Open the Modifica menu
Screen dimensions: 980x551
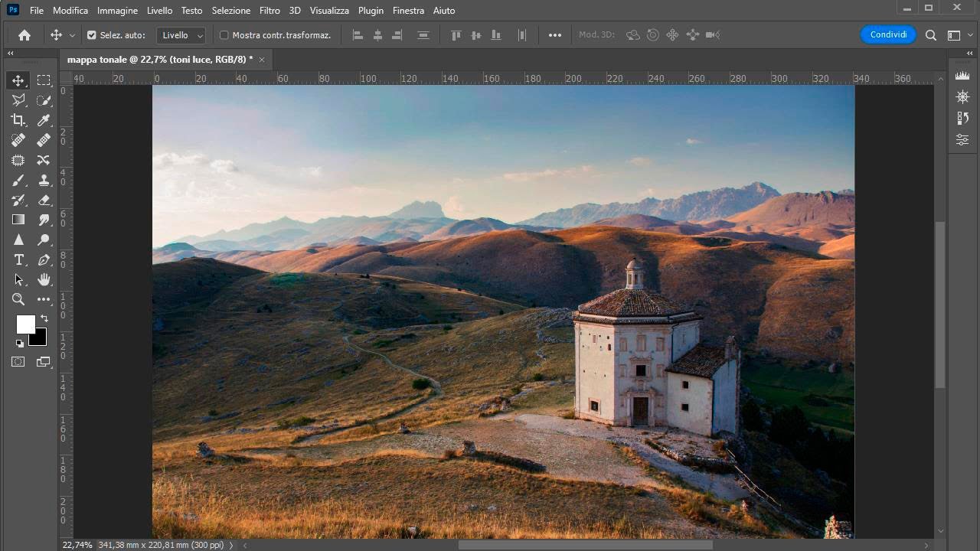pos(70,11)
